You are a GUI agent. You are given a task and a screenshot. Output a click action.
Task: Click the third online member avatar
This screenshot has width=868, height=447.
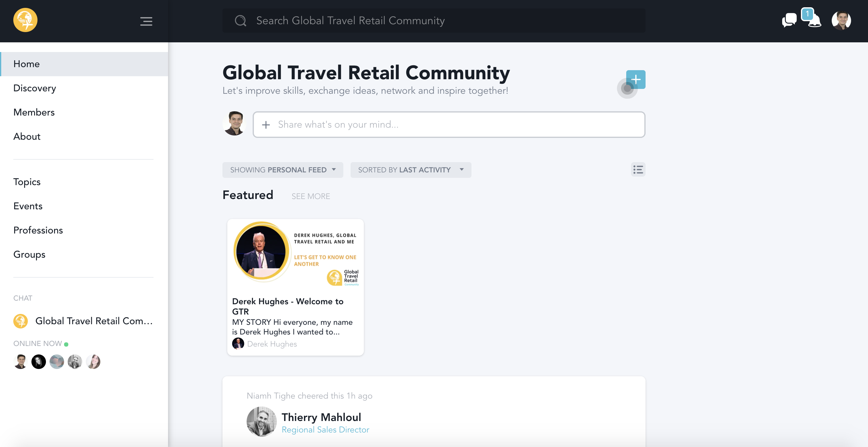57,362
